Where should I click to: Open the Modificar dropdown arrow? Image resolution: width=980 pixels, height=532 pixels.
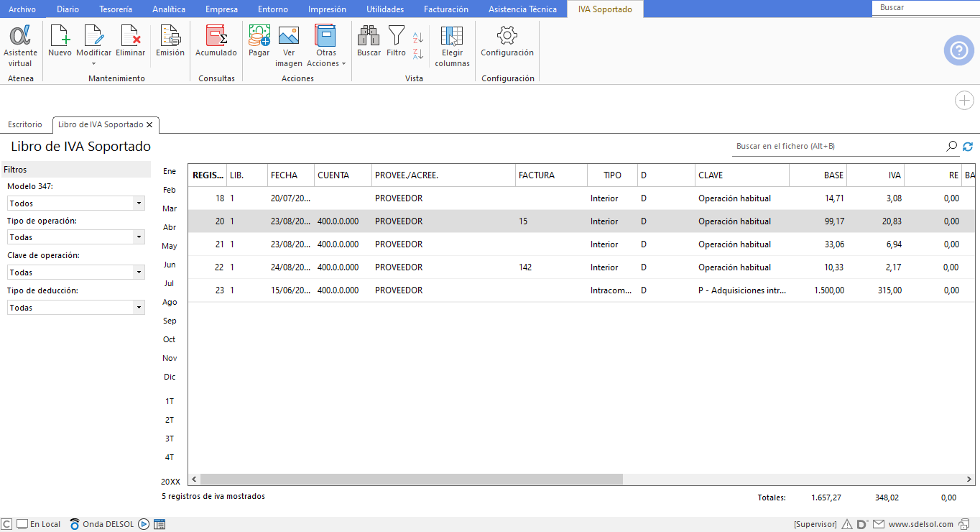(x=94, y=63)
